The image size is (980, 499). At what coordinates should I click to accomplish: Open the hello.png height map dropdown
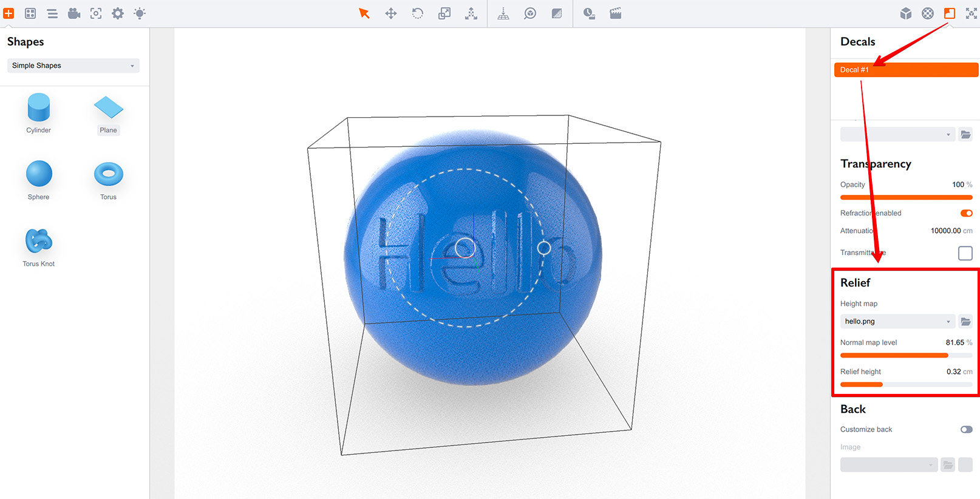coord(898,321)
